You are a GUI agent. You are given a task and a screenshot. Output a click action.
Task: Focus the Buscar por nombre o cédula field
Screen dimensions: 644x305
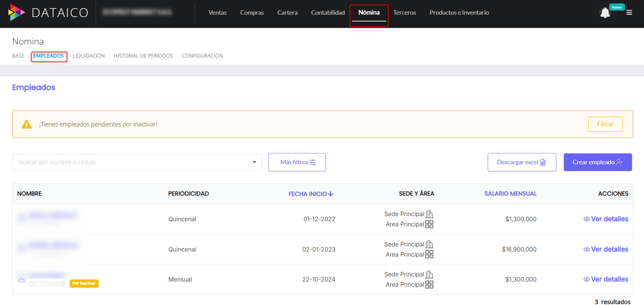131,162
